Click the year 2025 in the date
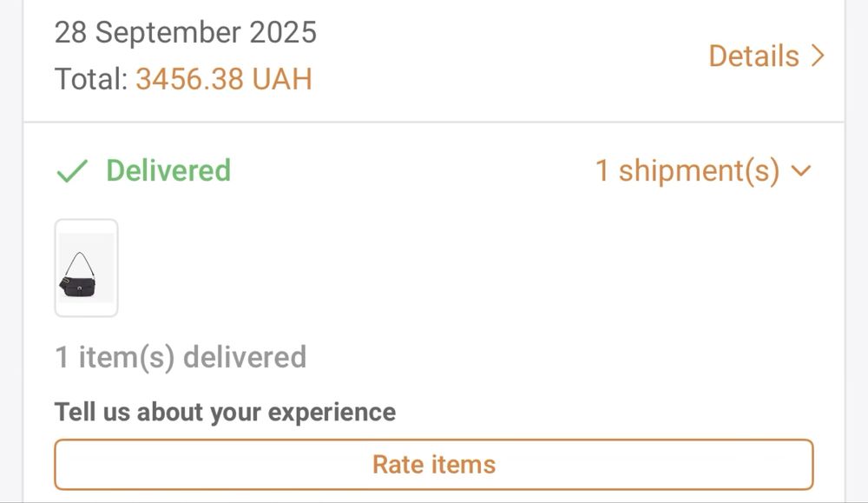868x503 pixels. coord(283,33)
